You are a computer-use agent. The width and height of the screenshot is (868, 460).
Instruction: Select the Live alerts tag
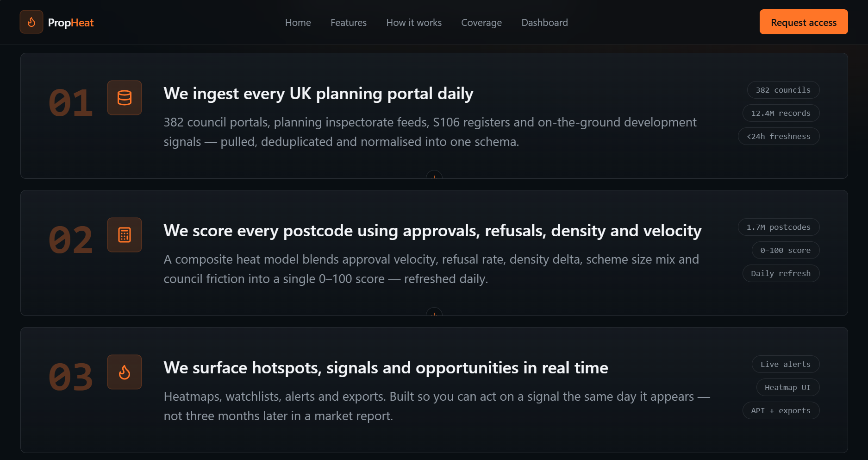pyautogui.click(x=786, y=364)
